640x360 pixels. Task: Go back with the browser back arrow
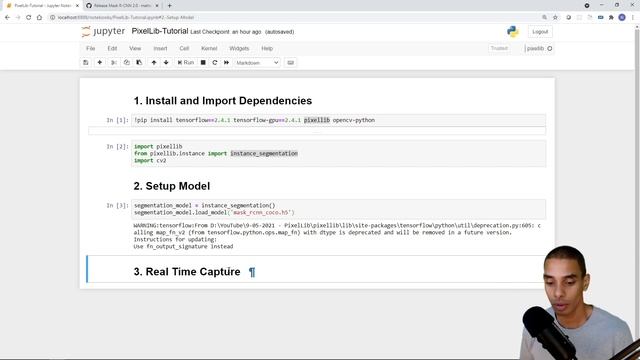(7, 18)
